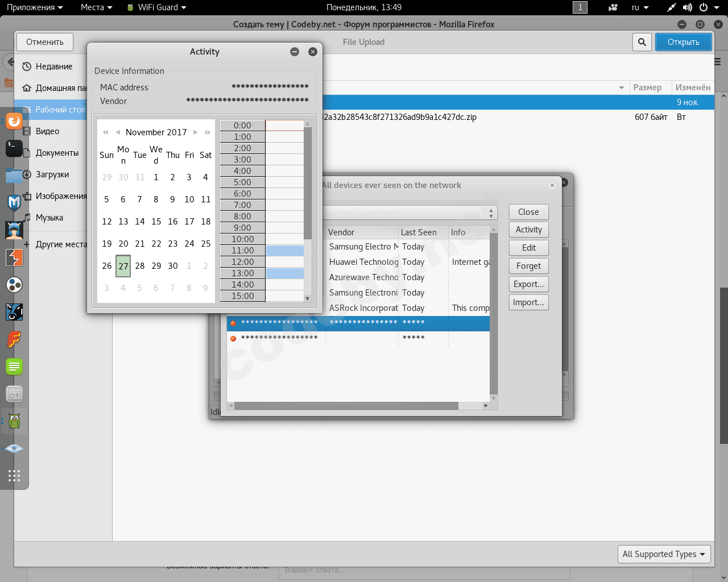Image resolution: width=728 pixels, height=582 pixels.
Task: Open the WiFi Guard app menu
Action: [157, 7]
